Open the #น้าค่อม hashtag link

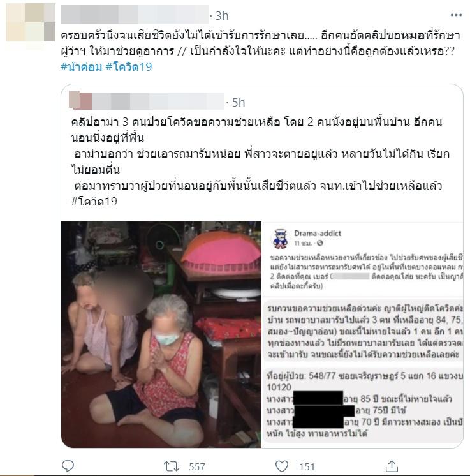82,67
